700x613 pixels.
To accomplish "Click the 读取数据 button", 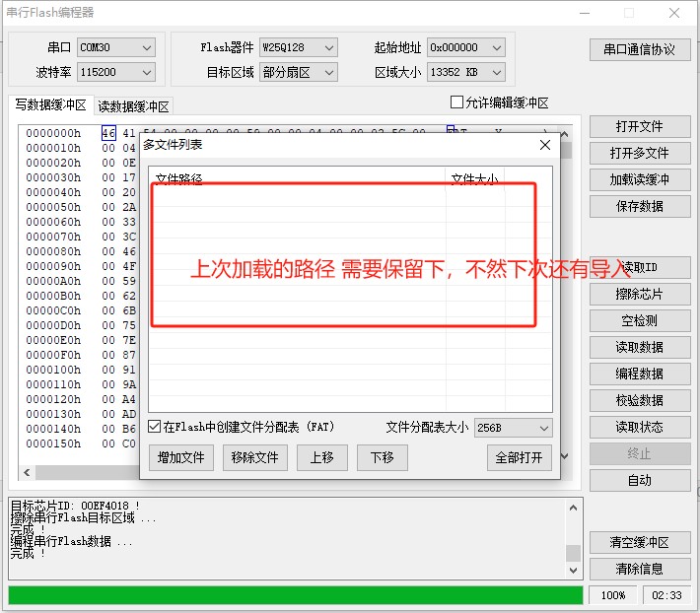I will click(x=640, y=347).
